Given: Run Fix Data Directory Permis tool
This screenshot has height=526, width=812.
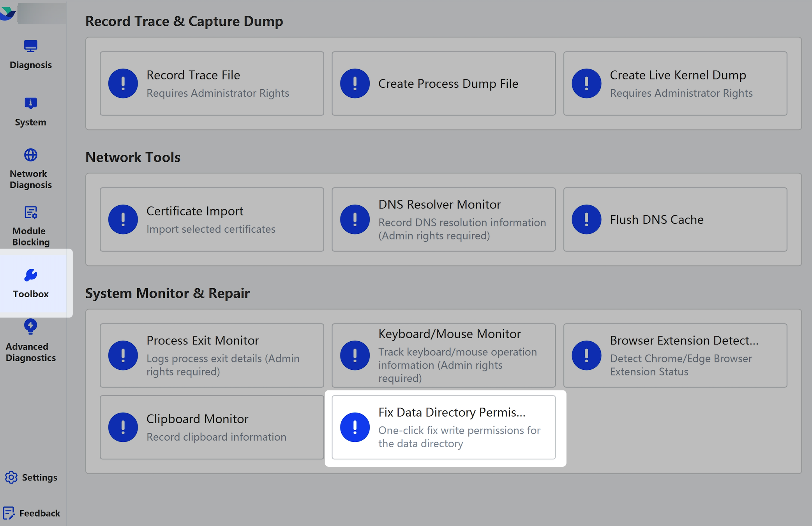Looking at the screenshot, I should (x=443, y=427).
